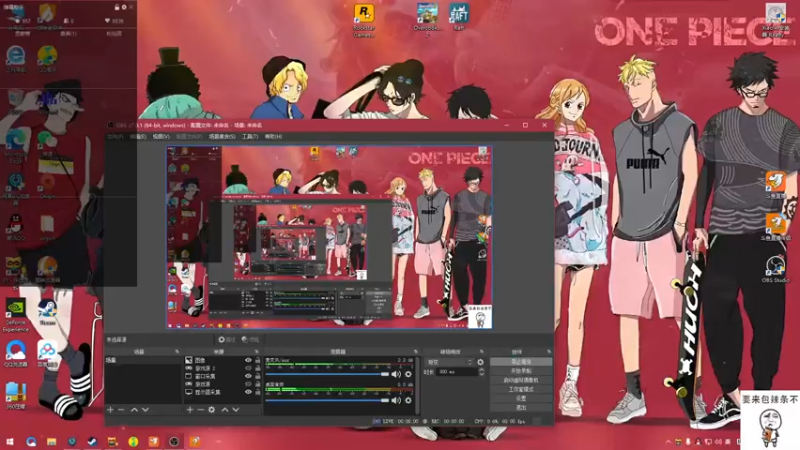Add a new scene with plus icon

click(x=110, y=410)
